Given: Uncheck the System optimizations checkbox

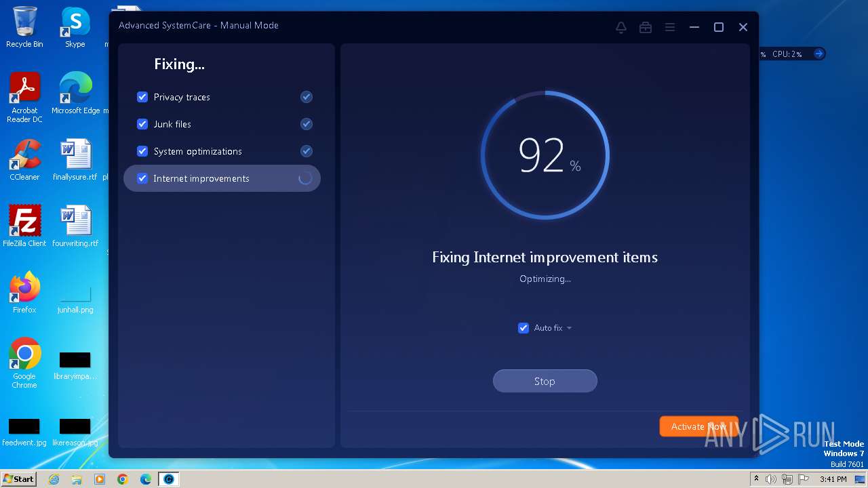Looking at the screenshot, I should 142,151.
